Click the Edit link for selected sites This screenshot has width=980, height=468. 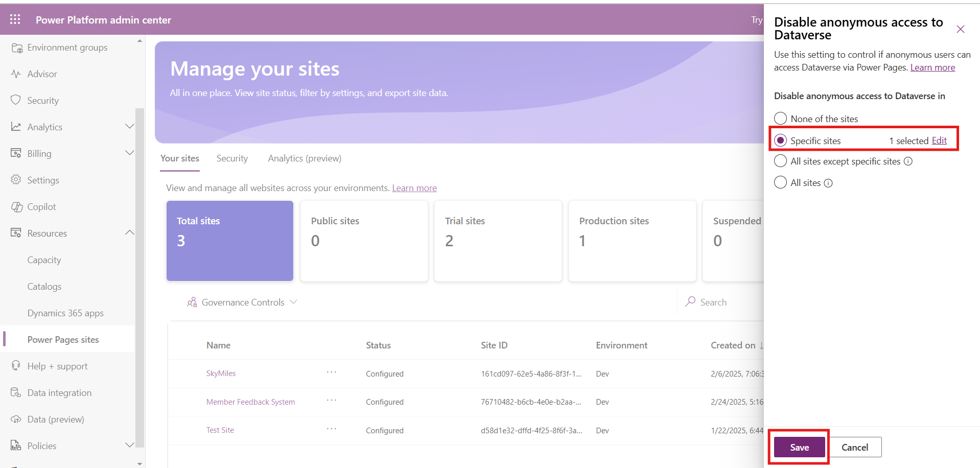(x=939, y=141)
